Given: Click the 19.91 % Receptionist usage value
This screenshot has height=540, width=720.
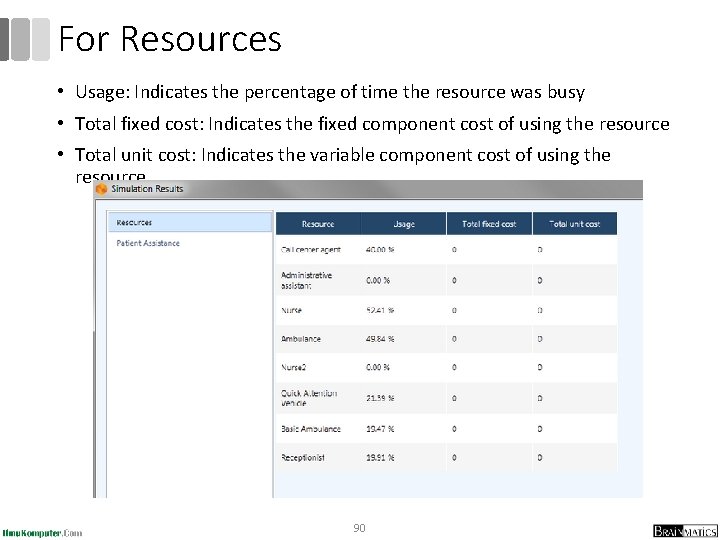Looking at the screenshot, I should pos(380,457).
